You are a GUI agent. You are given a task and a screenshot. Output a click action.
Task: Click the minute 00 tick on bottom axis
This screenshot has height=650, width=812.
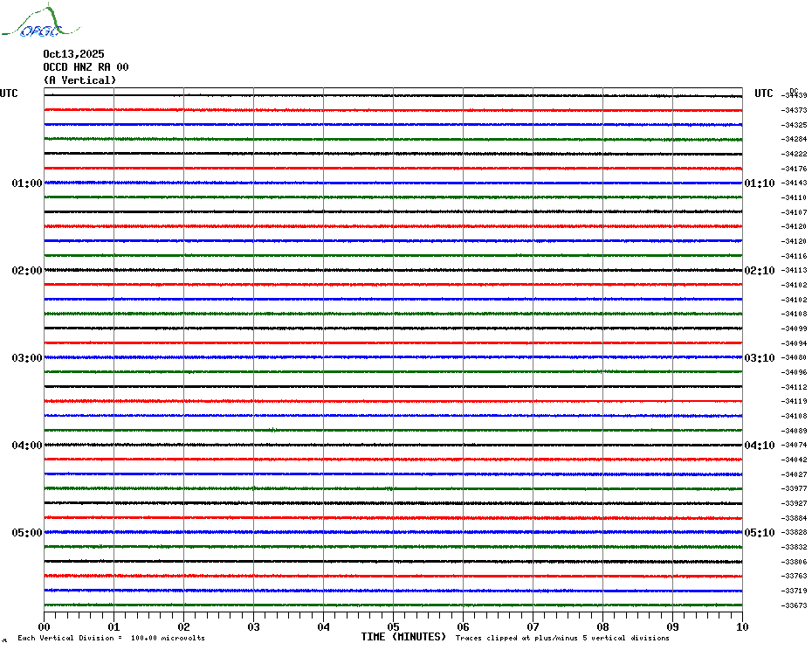point(45,626)
